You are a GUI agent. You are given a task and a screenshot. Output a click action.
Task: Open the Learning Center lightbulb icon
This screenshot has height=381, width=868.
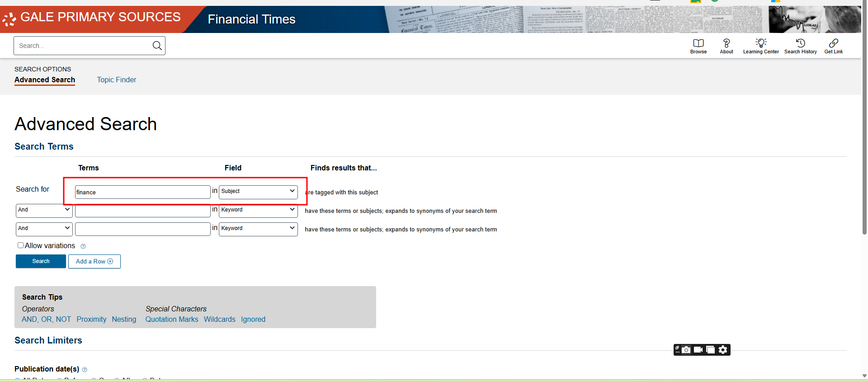tap(761, 43)
